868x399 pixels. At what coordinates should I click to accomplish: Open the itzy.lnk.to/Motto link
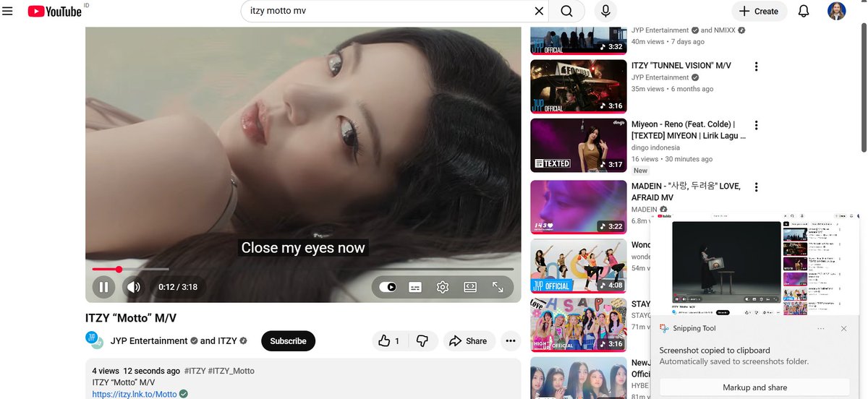pos(135,394)
